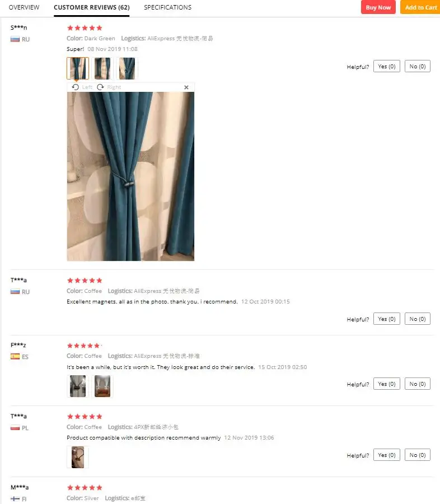Click the Buy Now button
The width and height of the screenshot is (440, 504).
coord(378,7)
